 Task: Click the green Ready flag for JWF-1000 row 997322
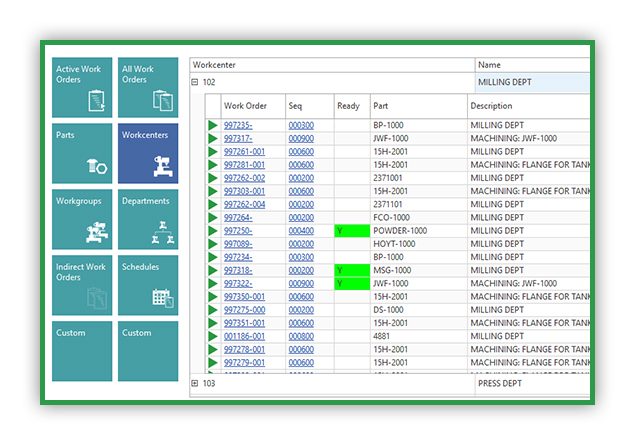[350, 284]
